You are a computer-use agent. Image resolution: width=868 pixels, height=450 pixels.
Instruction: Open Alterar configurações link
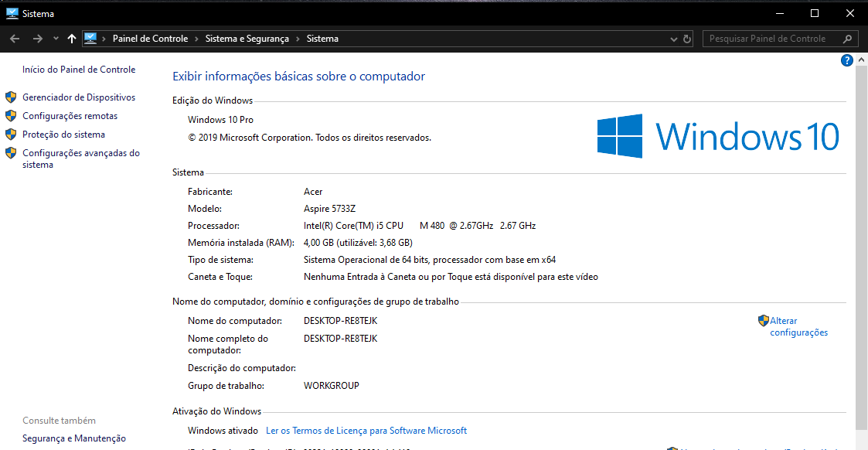(798, 326)
